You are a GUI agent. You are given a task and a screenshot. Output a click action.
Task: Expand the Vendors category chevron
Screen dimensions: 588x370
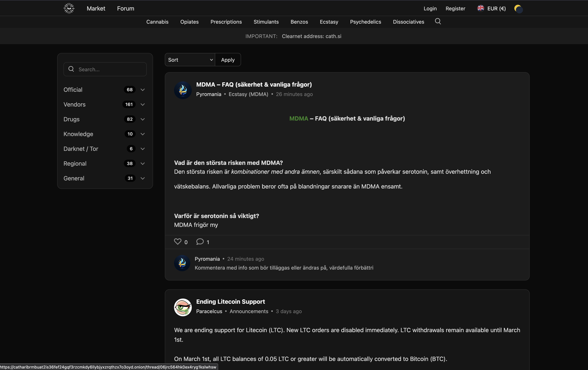click(143, 105)
